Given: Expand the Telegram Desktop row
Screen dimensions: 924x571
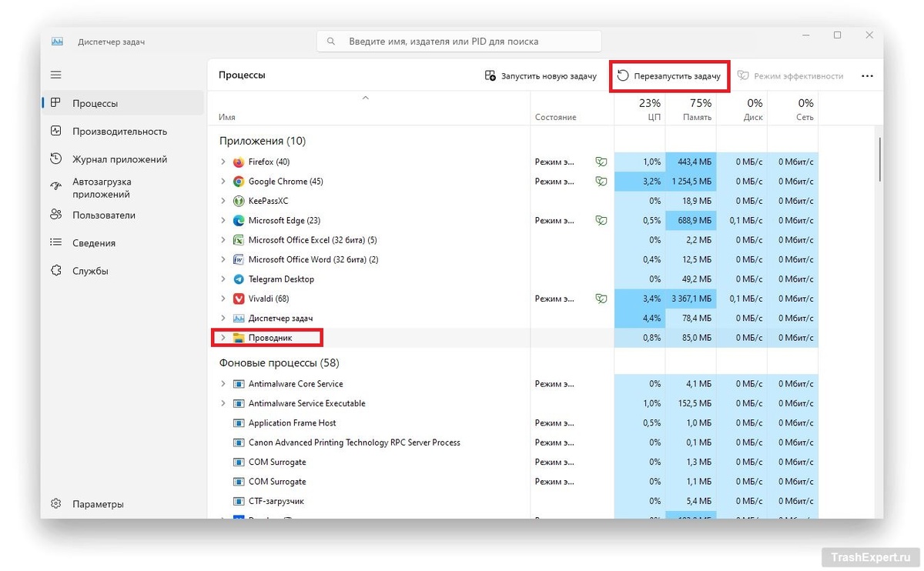Looking at the screenshot, I should point(223,279).
